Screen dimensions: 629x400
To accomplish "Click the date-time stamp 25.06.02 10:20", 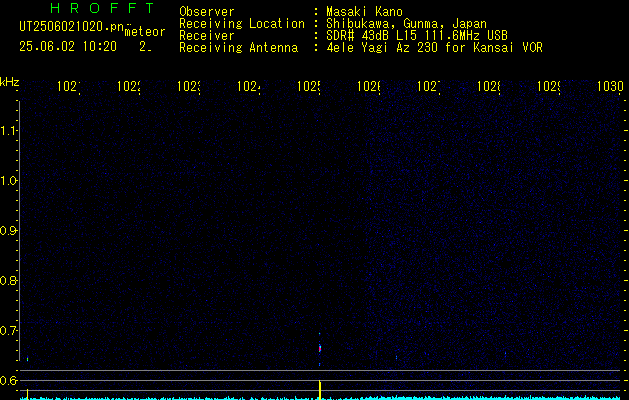I will pyautogui.click(x=68, y=47).
